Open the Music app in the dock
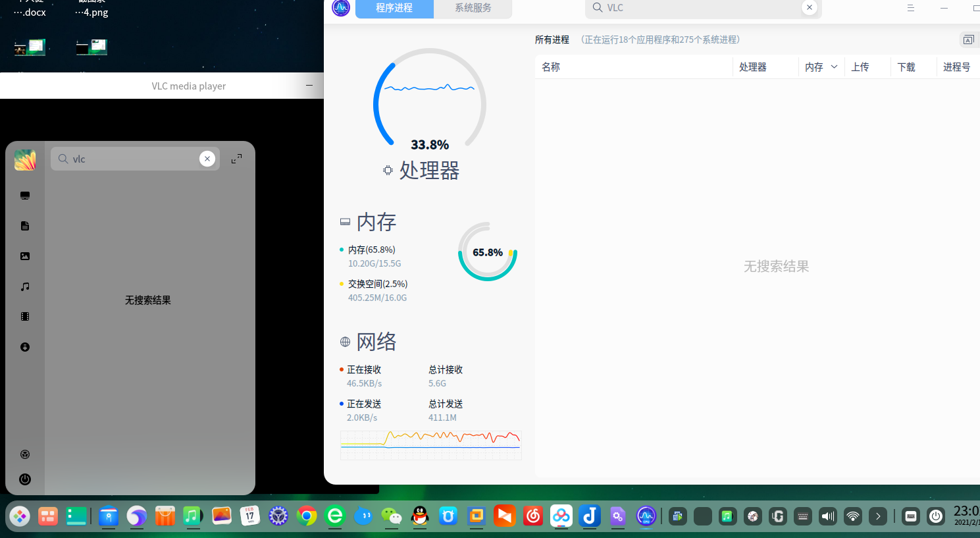980x538 pixels. [x=193, y=516]
